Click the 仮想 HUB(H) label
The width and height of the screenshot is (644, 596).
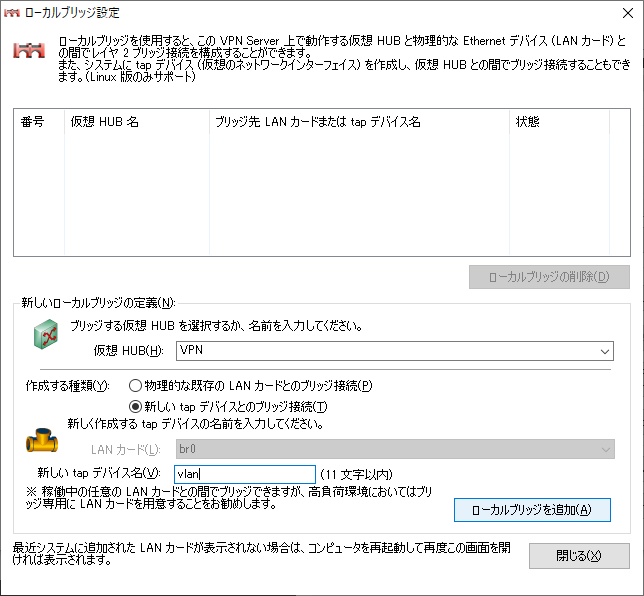click(129, 351)
